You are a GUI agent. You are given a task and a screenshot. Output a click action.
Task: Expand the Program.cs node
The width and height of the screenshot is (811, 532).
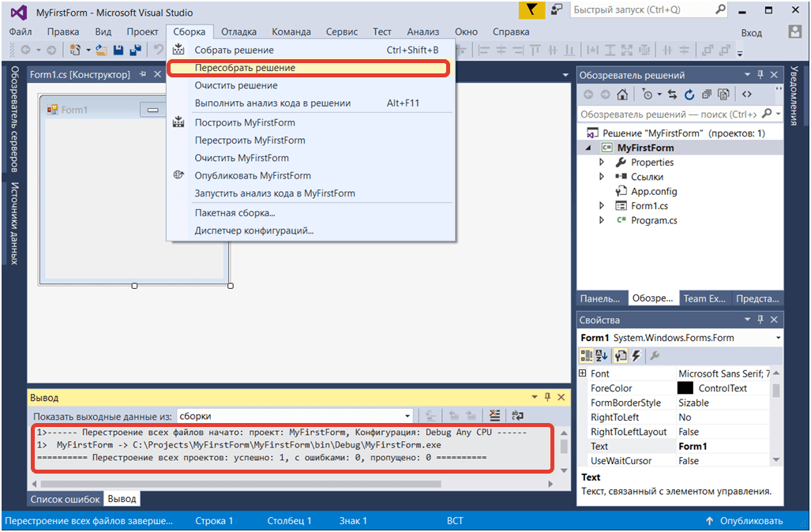click(601, 220)
